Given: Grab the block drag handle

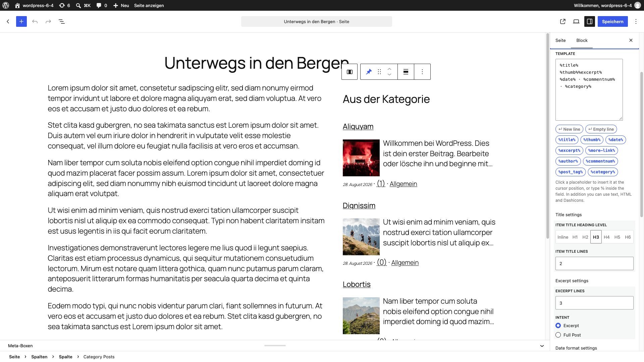Looking at the screenshot, I should [x=379, y=72].
